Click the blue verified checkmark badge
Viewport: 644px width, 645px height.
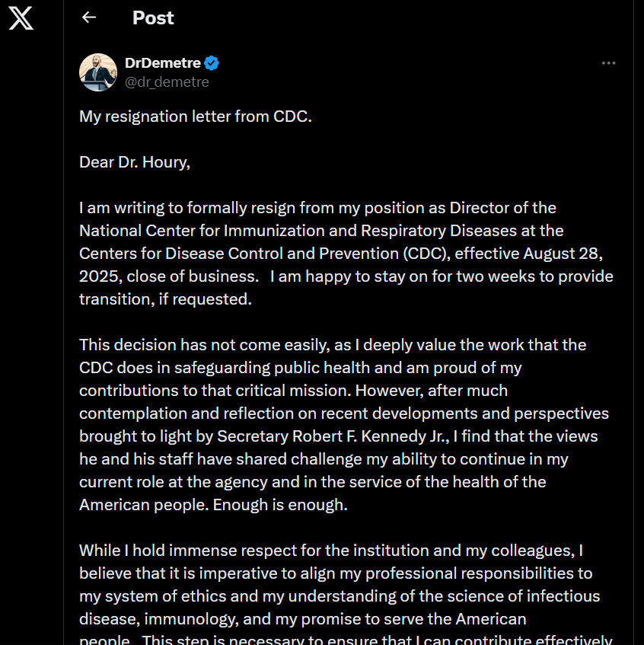pyautogui.click(x=212, y=63)
